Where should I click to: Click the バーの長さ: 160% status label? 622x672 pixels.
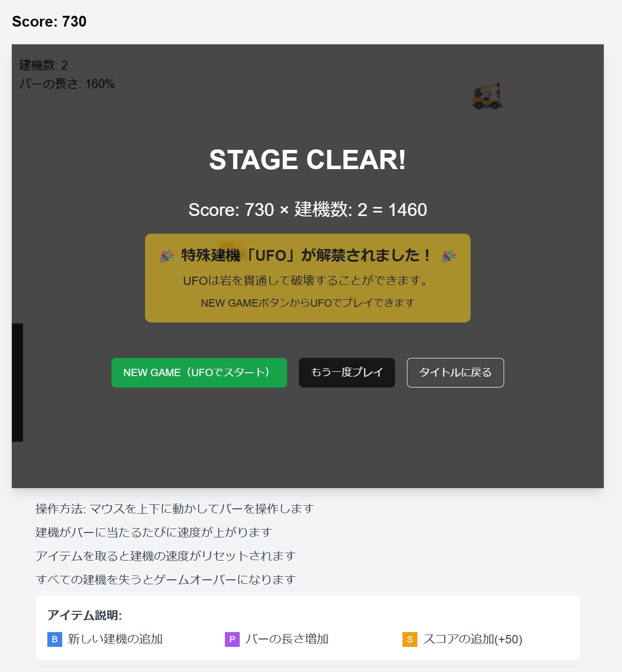coord(67,84)
